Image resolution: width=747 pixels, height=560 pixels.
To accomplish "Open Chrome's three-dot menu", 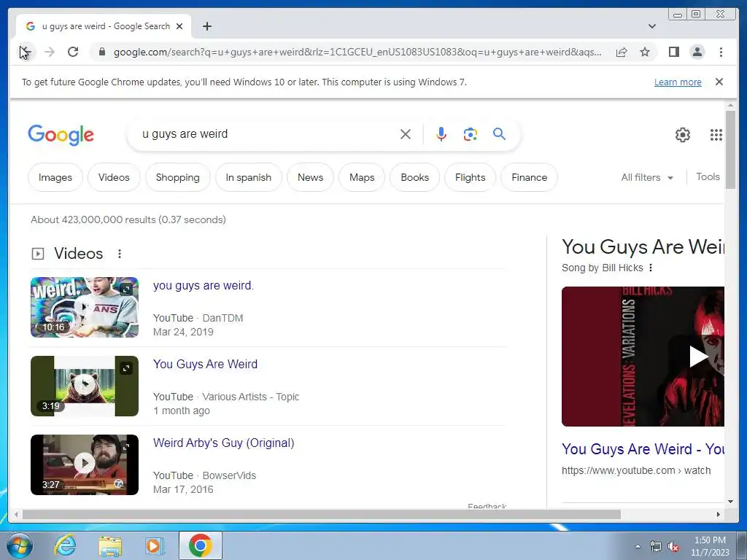I will [x=721, y=52].
